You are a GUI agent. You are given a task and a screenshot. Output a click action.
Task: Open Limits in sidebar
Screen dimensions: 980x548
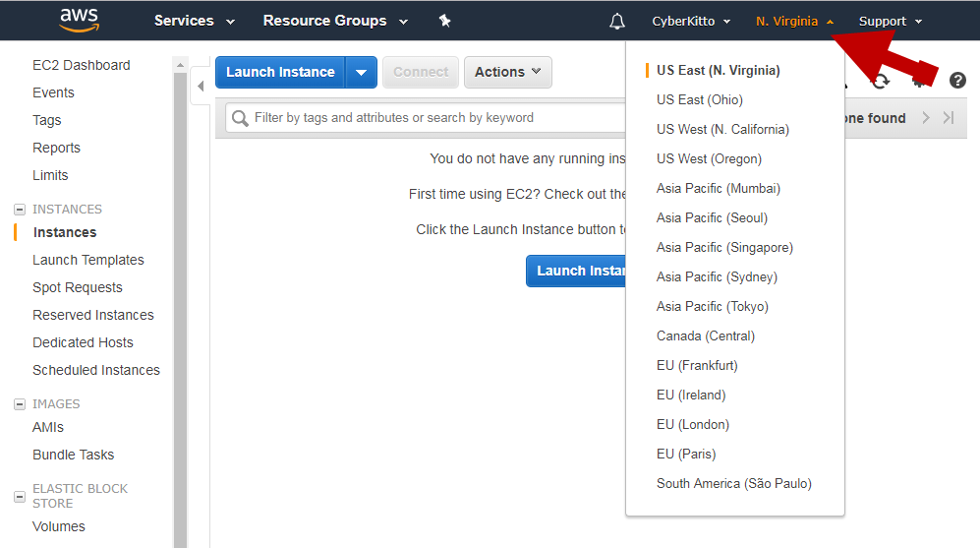[x=50, y=175]
